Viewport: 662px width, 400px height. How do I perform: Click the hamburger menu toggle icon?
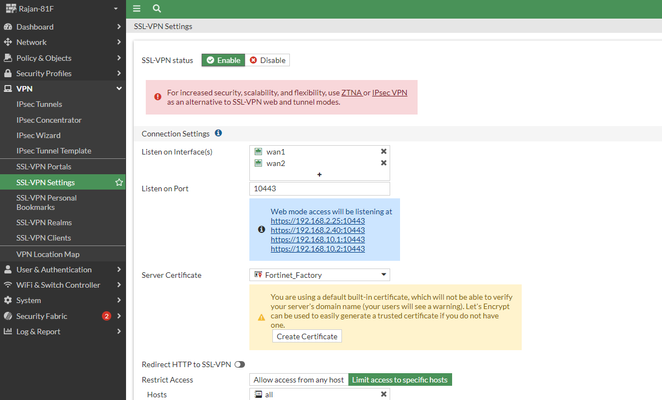[137, 8]
